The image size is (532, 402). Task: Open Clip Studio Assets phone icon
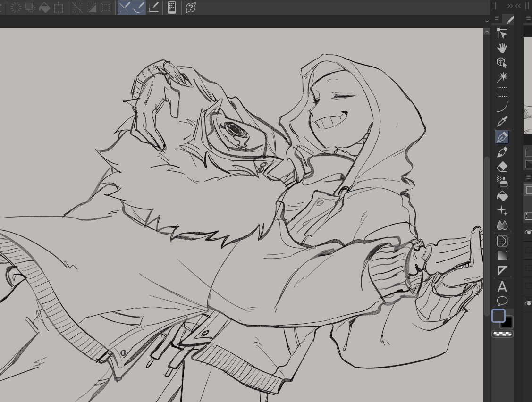click(172, 8)
